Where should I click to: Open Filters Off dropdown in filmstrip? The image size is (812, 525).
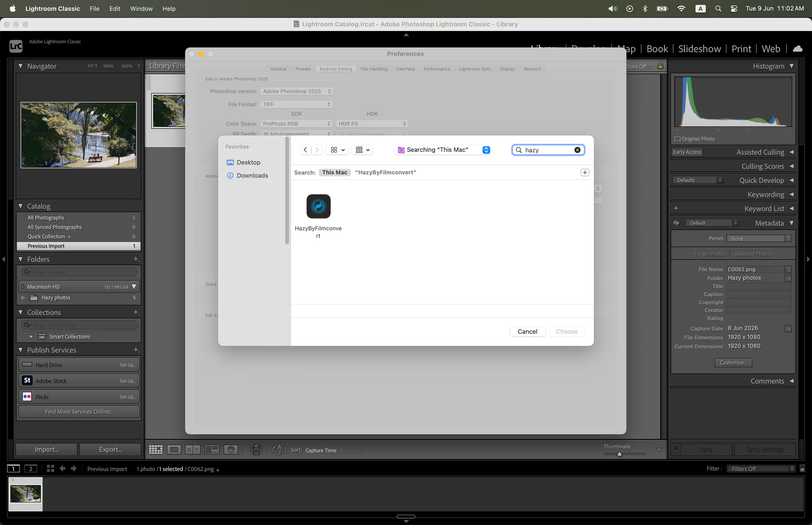point(761,469)
